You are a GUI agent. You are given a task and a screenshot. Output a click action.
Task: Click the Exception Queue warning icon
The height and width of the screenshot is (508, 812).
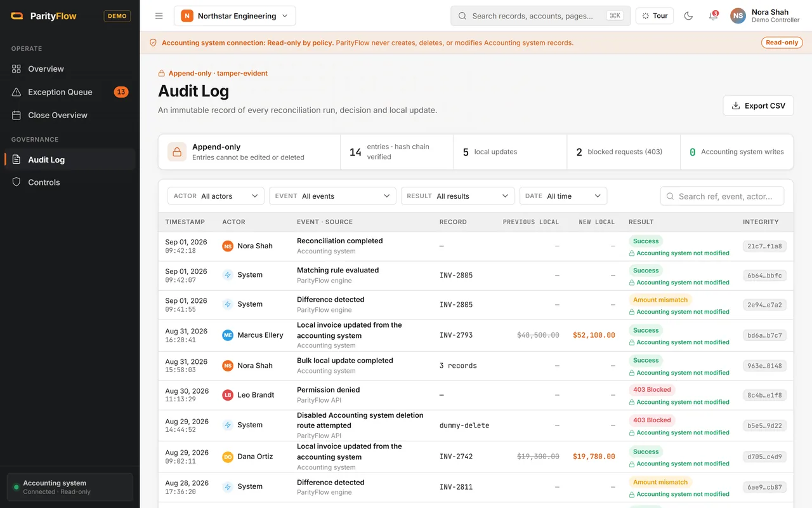16,92
